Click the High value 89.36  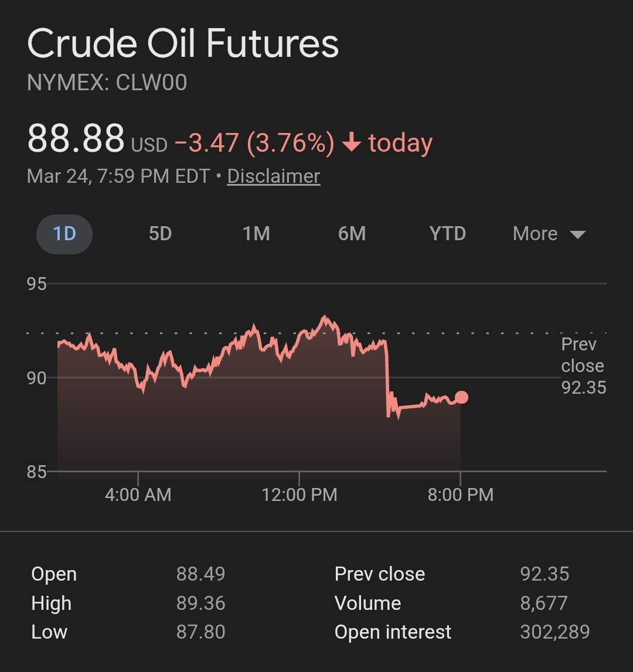pos(200,603)
